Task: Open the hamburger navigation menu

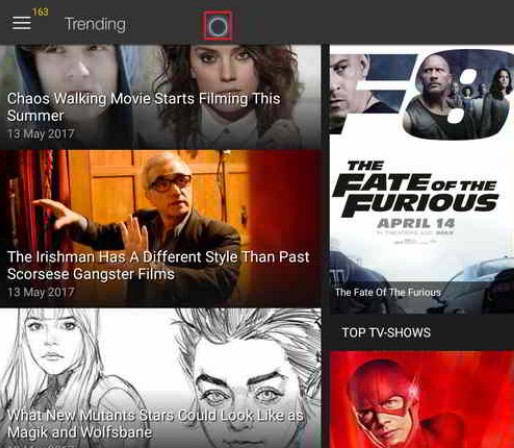Action: pos(22,23)
